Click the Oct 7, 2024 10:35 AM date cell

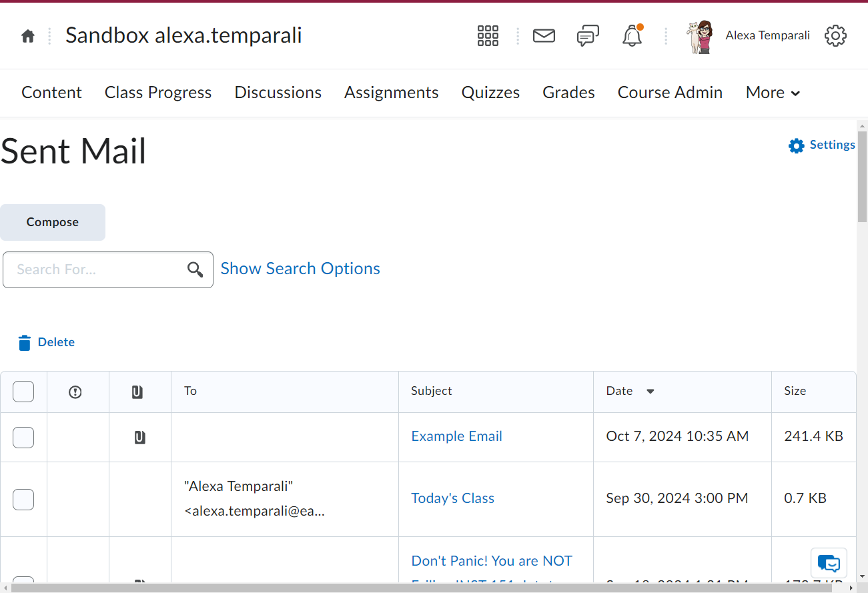pos(677,436)
